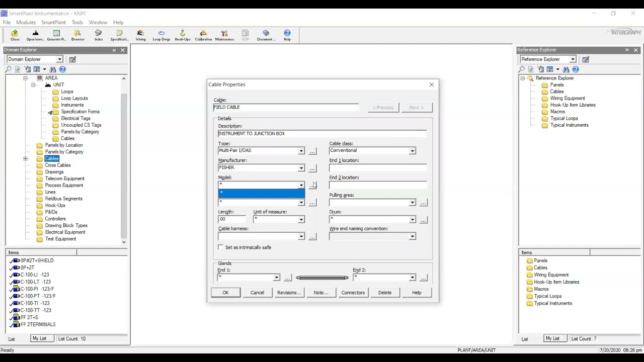The image size is (644, 362).
Task: Click the Connectors button
Action: (353, 293)
